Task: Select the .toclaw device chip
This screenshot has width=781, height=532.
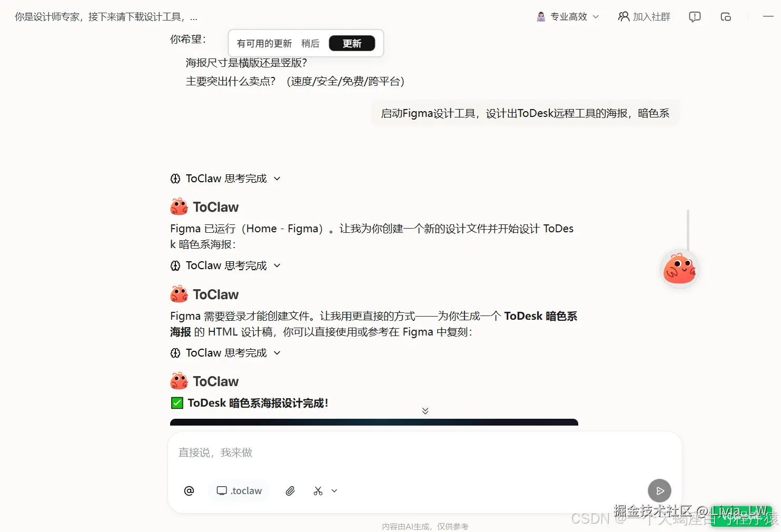Action: coord(239,491)
